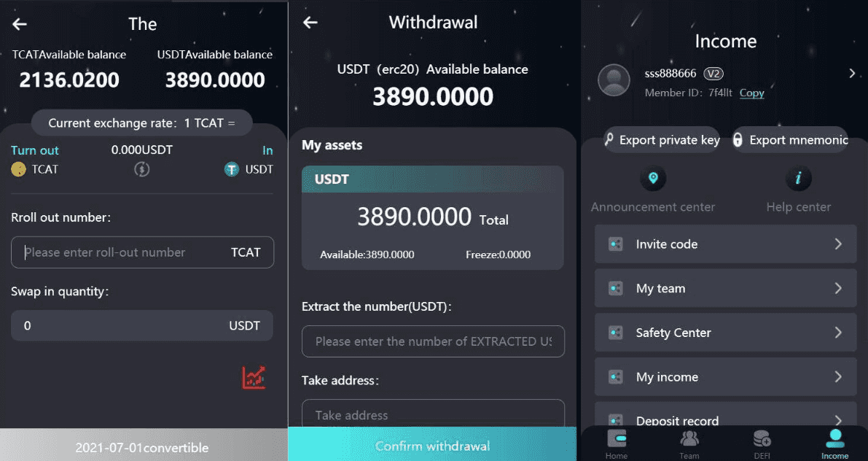This screenshot has height=461, width=868.
Task: Click the Take address input field
Action: (433, 414)
